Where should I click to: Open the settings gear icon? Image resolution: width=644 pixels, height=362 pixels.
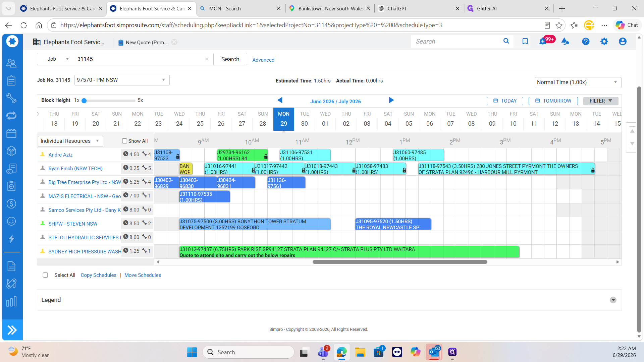604,41
